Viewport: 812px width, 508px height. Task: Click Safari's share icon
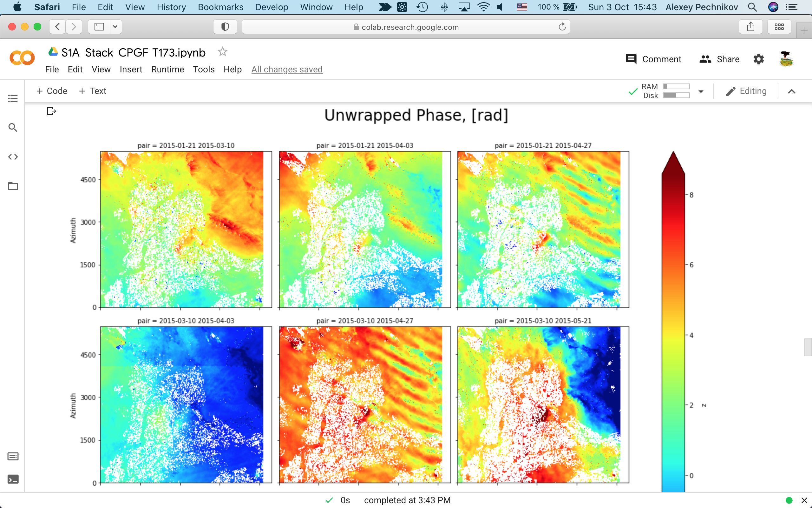[x=750, y=27]
